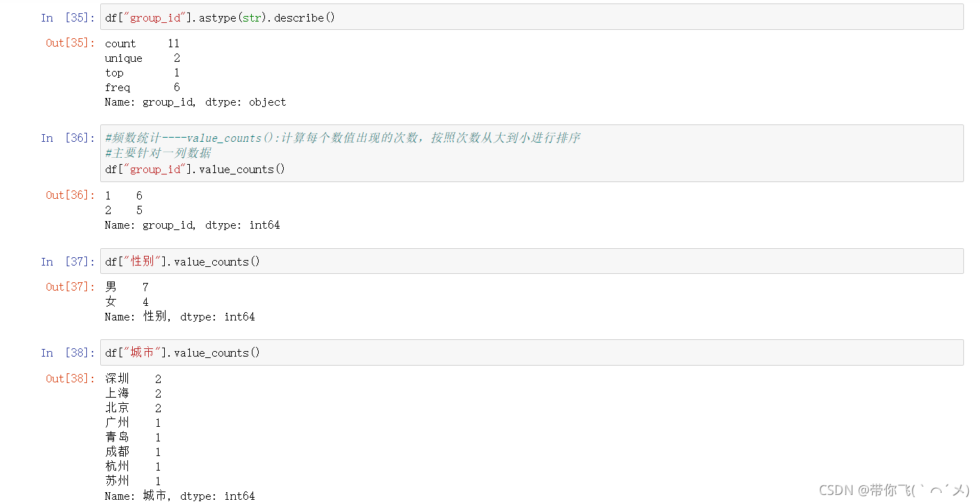Select the In [35] prompt label

[67, 18]
